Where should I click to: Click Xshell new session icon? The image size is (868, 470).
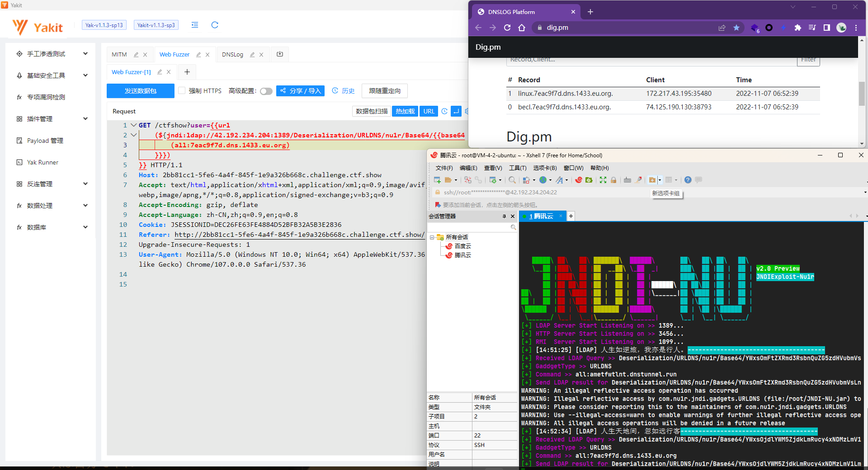point(437,180)
